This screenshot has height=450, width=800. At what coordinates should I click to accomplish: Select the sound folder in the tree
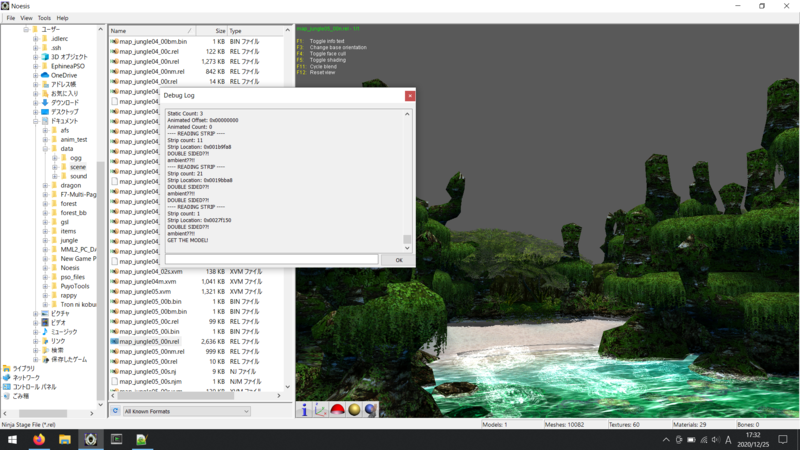(78, 176)
